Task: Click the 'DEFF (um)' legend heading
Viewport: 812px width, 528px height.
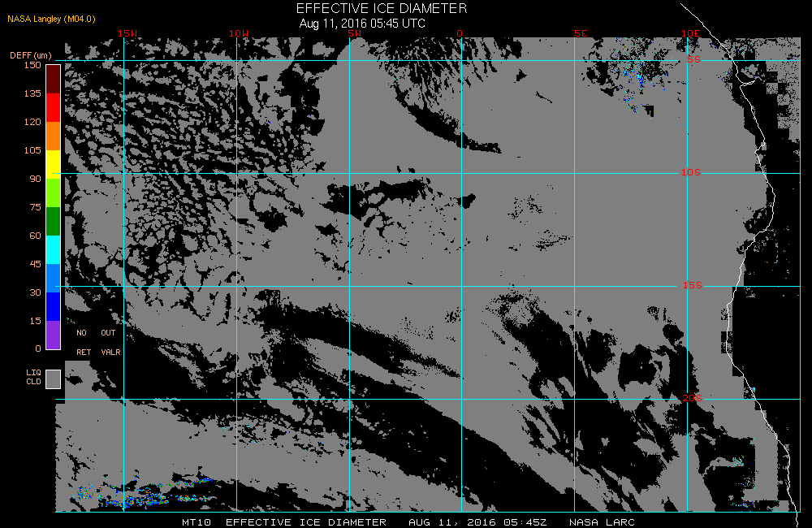Action: click(x=31, y=55)
